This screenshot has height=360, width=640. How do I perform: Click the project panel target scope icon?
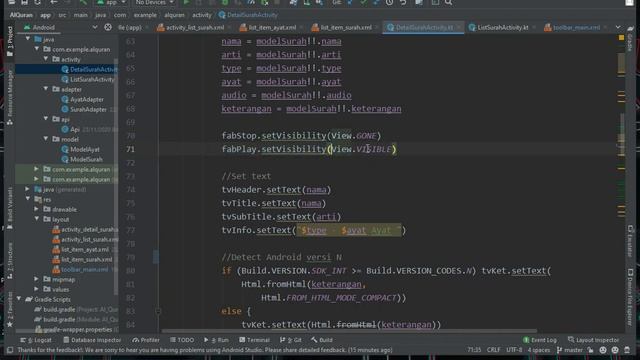(108, 27)
